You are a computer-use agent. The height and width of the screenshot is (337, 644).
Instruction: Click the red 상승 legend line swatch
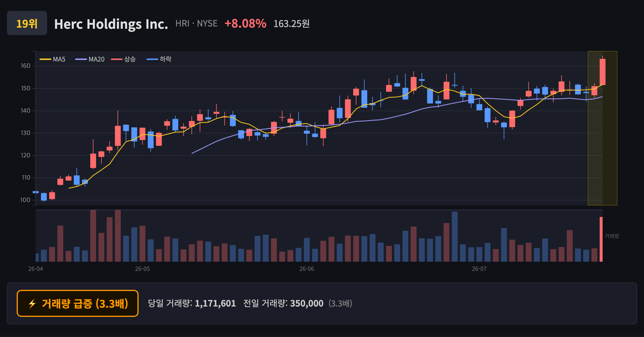click(117, 59)
